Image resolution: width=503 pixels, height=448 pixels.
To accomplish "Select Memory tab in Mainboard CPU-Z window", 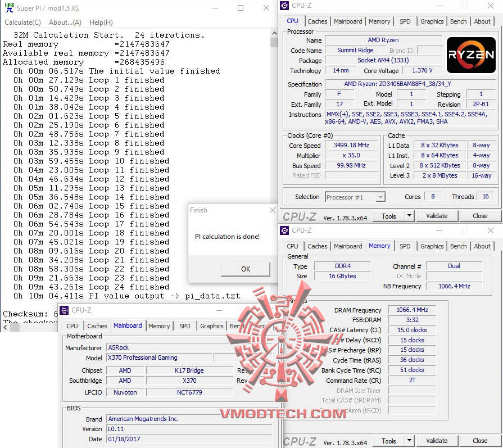I will 159,326.
